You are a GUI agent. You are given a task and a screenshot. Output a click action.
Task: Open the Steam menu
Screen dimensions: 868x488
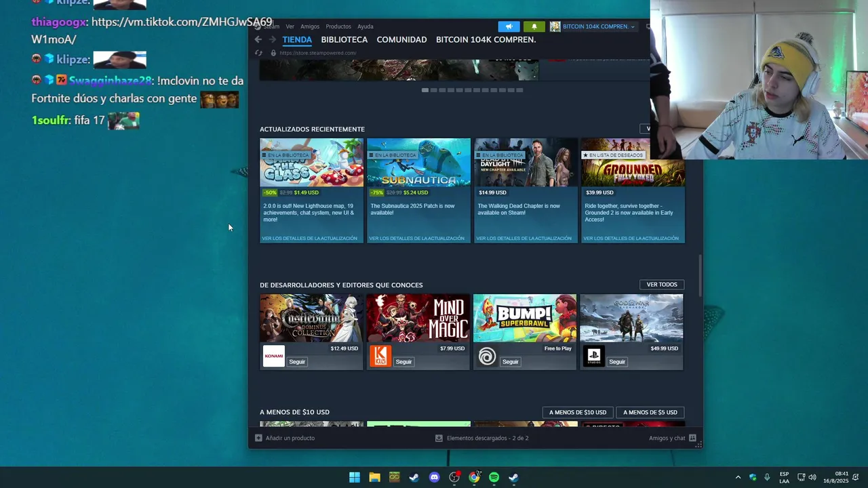point(271,26)
